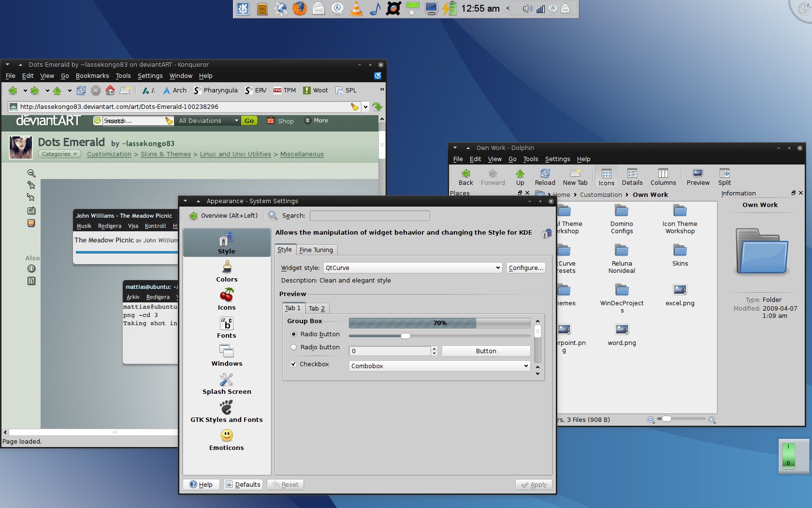Expand the preview Combobox
This screenshot has height=508, width=812.
(439, 366)
